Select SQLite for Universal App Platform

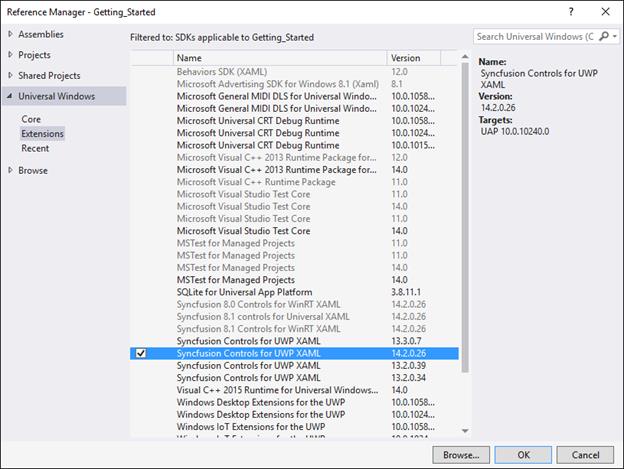coord(294,292)
